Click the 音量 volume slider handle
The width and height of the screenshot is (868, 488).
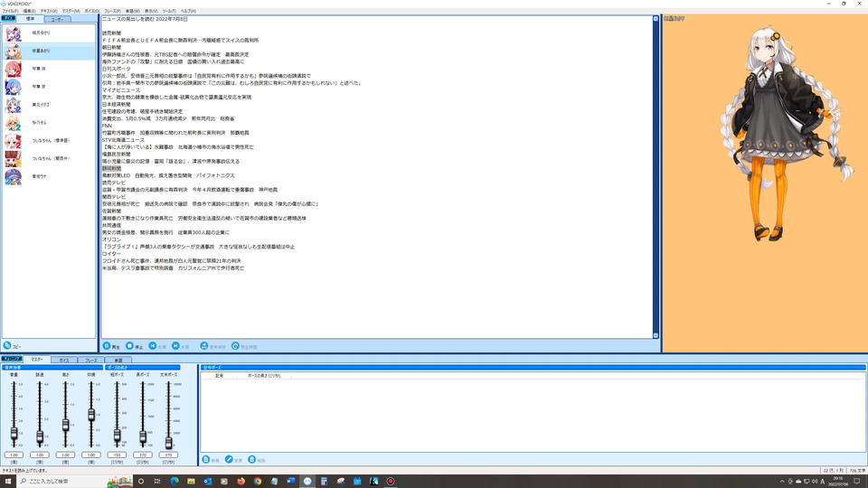tap(14, 434)
